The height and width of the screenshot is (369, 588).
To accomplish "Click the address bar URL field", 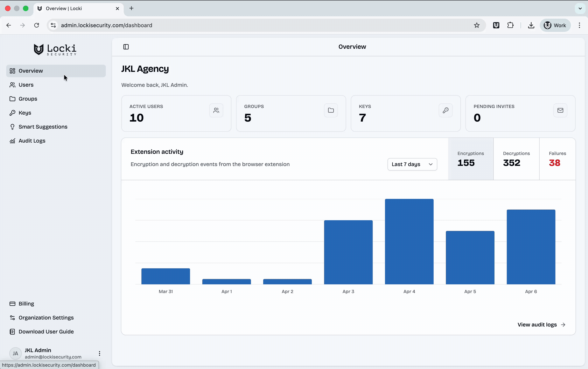I will pos(244,25).
